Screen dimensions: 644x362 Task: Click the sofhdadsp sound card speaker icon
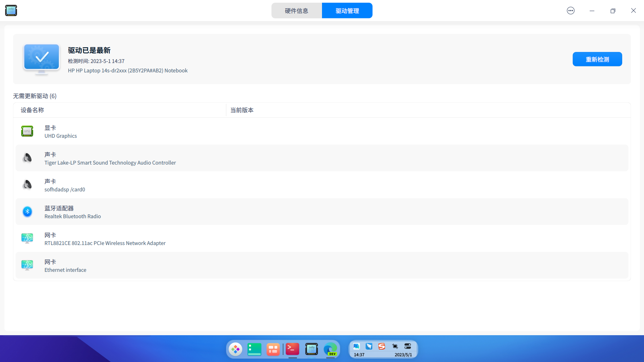click(27, 185)
